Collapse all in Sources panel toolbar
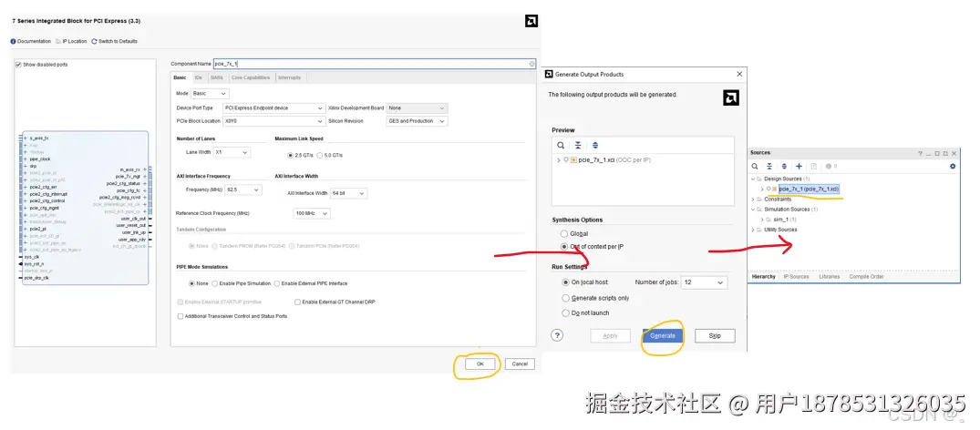The width and height of the screenshot is (980, 430). (769, 166)
